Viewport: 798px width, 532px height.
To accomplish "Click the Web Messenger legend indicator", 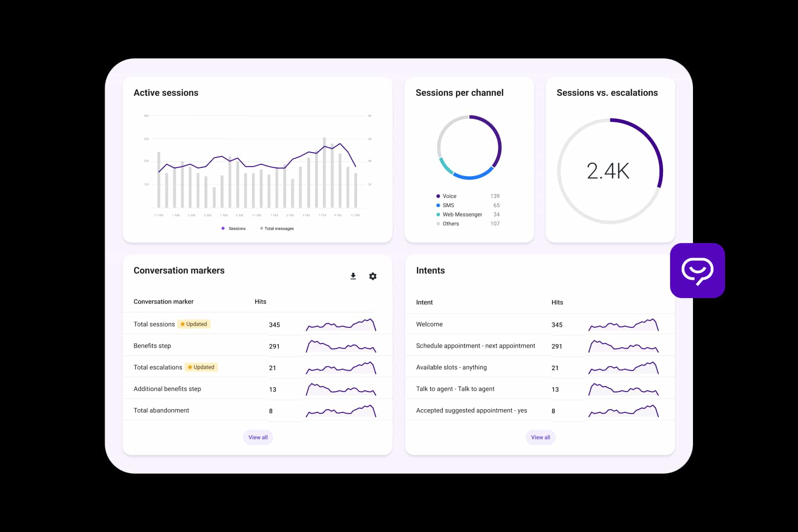I will coord(438,214).
